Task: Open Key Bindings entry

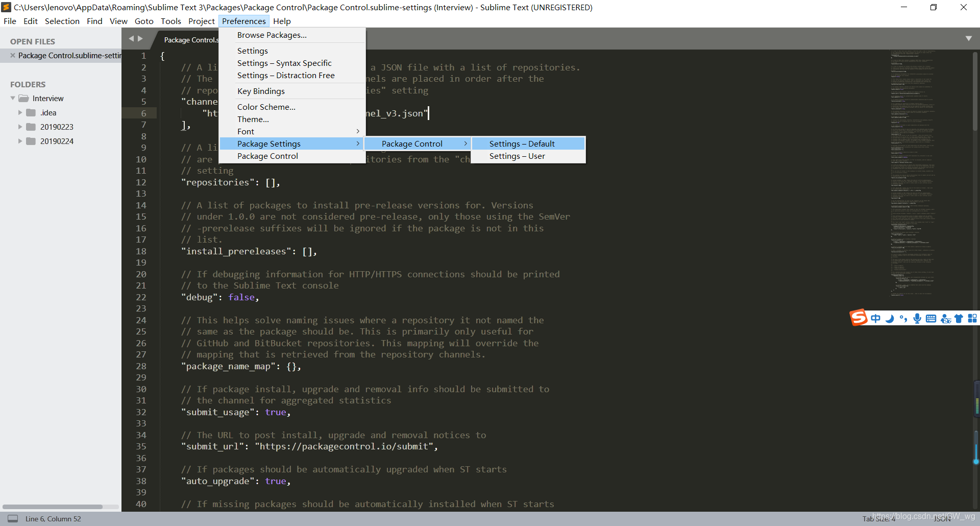Action: [292, 91]
